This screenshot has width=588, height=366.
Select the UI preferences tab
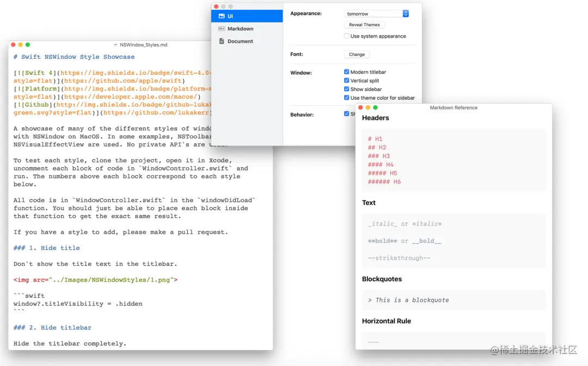coord(247,16)
